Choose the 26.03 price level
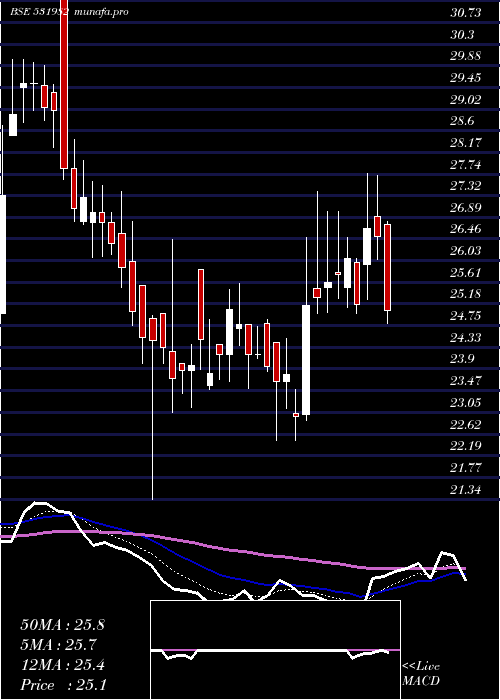Screen dimensions: 500x700 point(466,251)
